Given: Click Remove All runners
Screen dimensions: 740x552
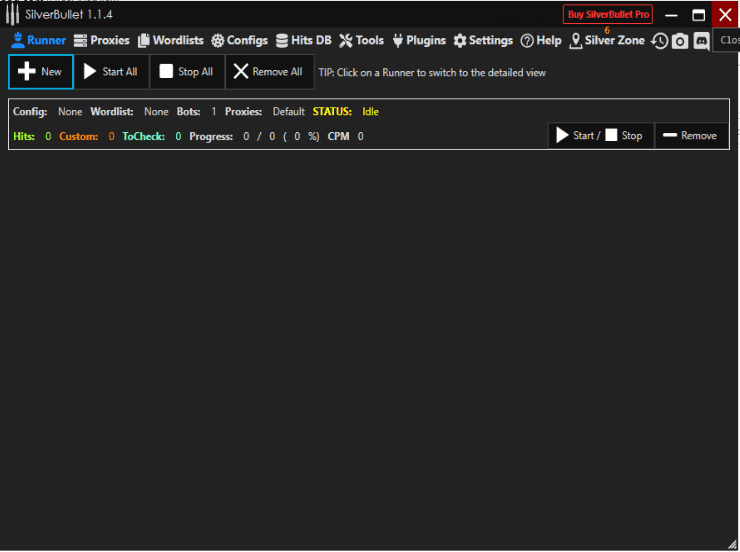Looking at the screenshot, I should (269, 72).
